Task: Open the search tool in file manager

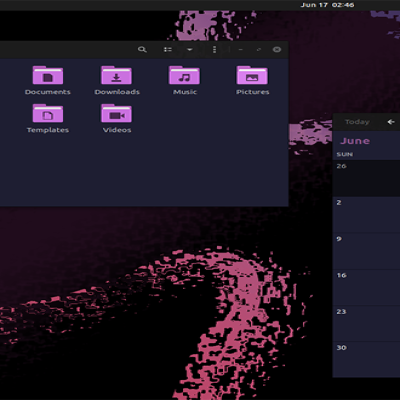Action: tap(142, 50)
